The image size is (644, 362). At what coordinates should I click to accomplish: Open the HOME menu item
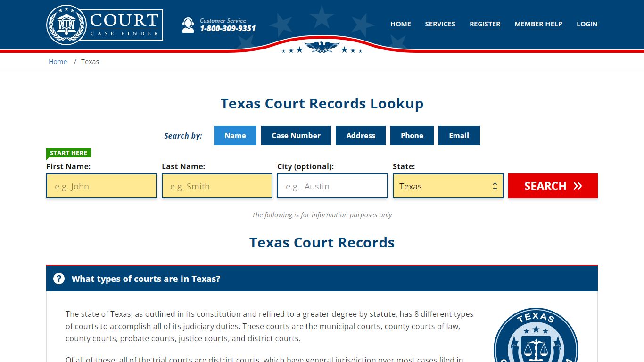tap(401, 24)
